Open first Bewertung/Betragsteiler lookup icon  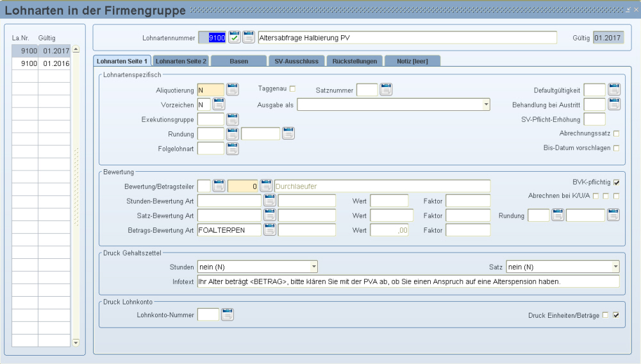pos(219,186)
